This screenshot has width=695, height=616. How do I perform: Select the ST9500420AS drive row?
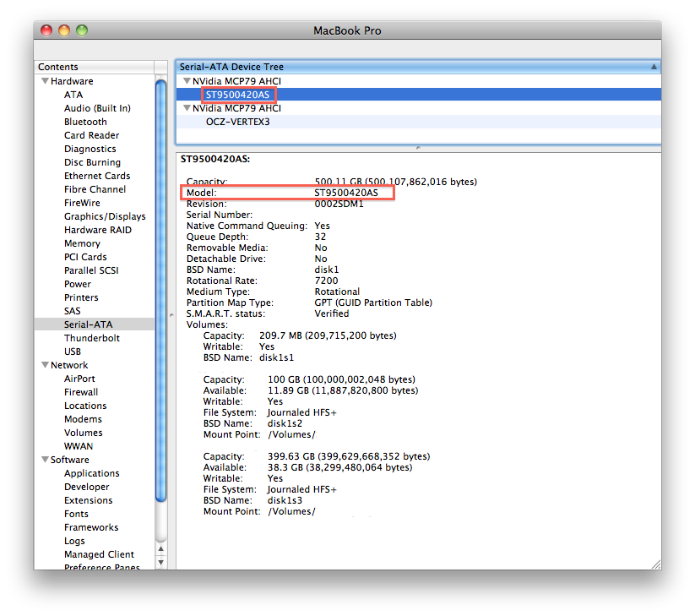point(418,95)
